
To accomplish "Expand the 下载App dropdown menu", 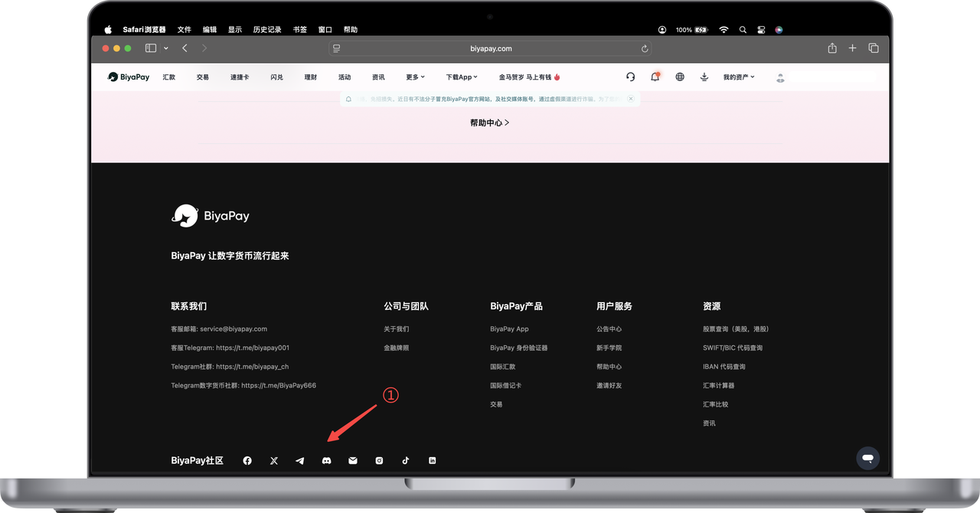I will point(462,77).
